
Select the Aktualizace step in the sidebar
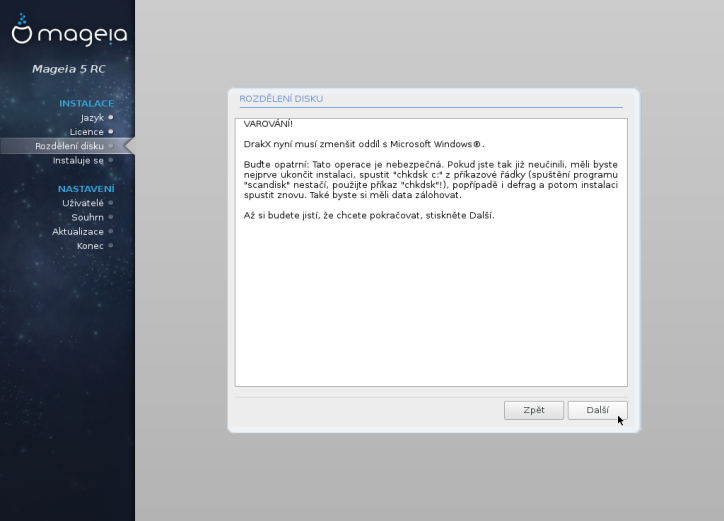(x=78, y=231)
